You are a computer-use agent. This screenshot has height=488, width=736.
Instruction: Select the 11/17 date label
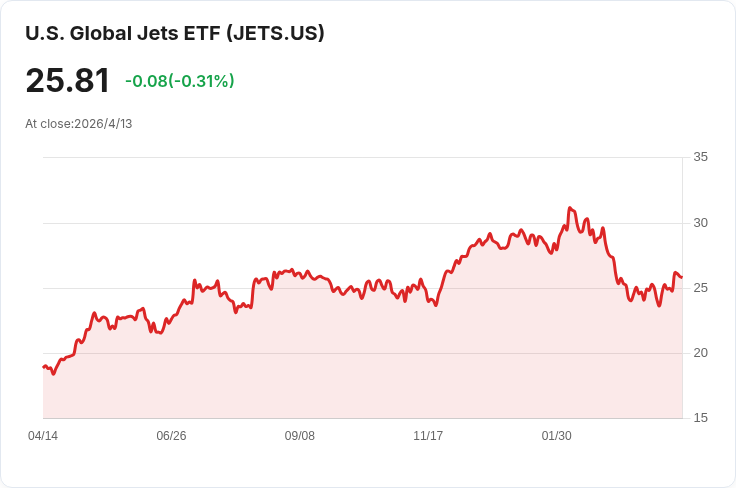pos(428,436)
